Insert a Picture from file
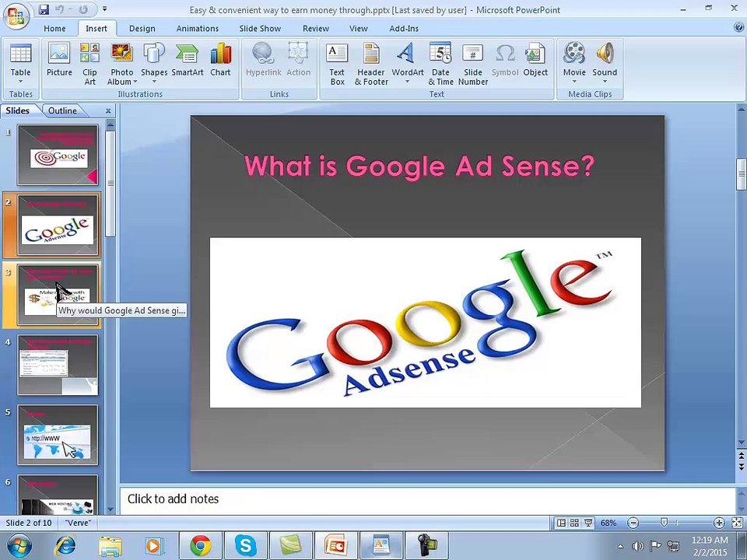The width and height of the screenshot is (747, 560). tap(59, 60)
